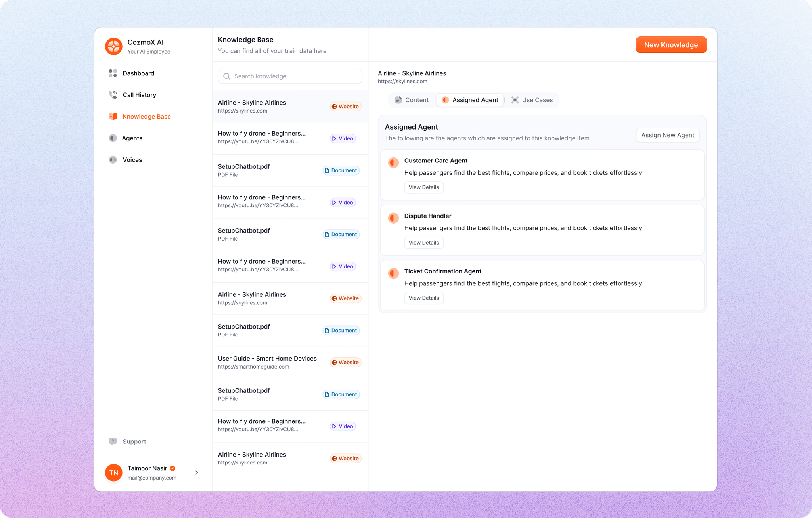Expand Dispute Handler agent details

tap(423, 242)
